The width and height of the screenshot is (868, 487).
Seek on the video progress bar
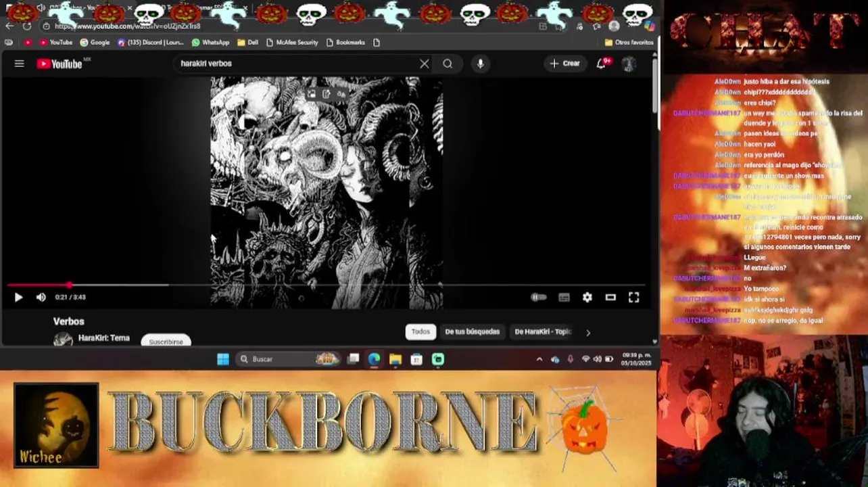[x=326, y=285]
